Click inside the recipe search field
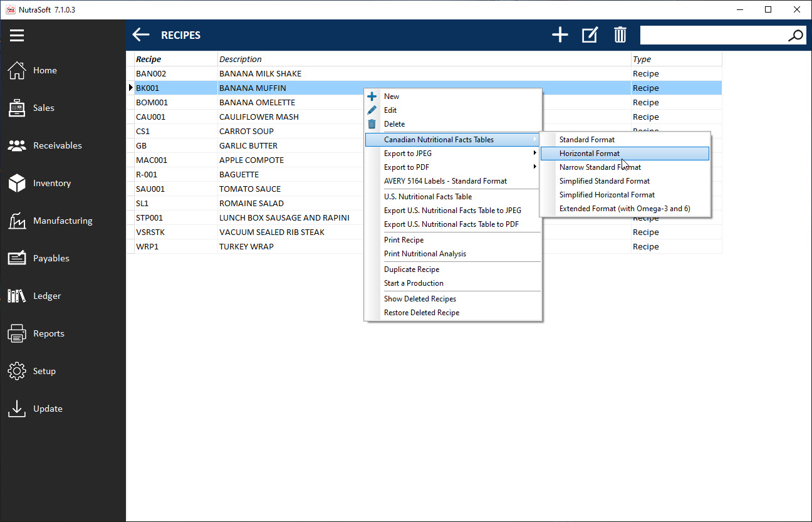Viewport: 812px width, 522px height. point(711,36)
